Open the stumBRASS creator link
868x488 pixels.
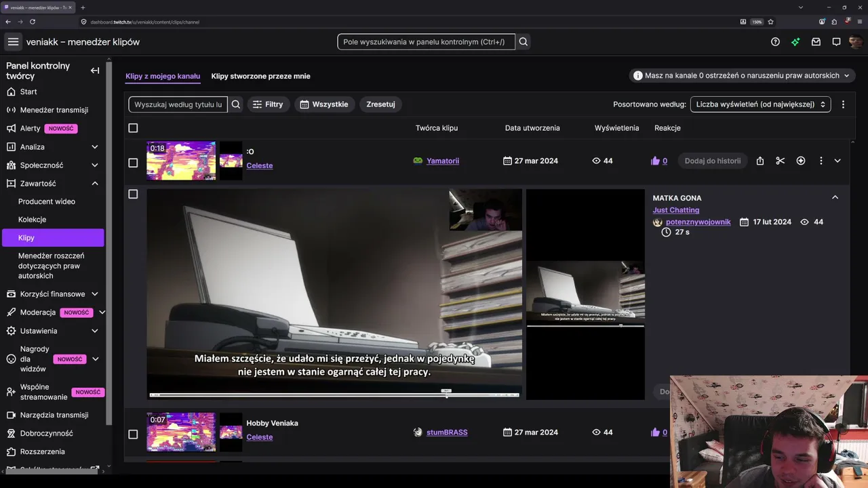pyautogui.click(x=447, y=432)
